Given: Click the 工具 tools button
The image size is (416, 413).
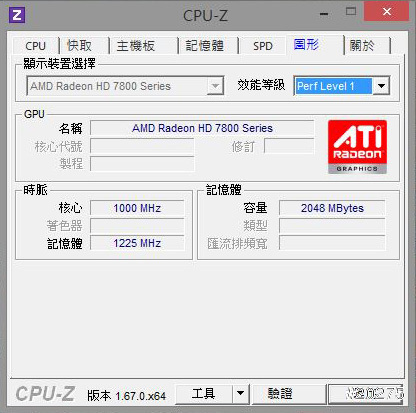Looking at the screenshot, I should point(203,394).
